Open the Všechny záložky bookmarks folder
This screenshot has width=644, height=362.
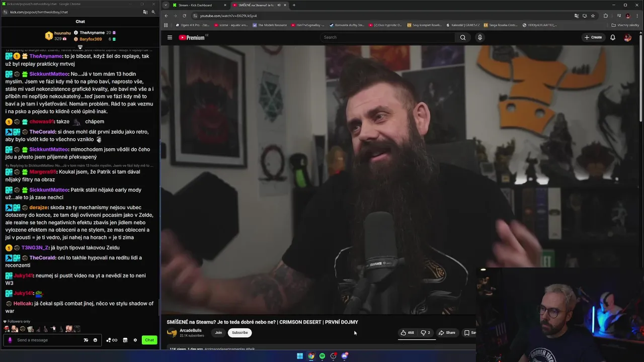pyautogui.click(x=625, y=25)
